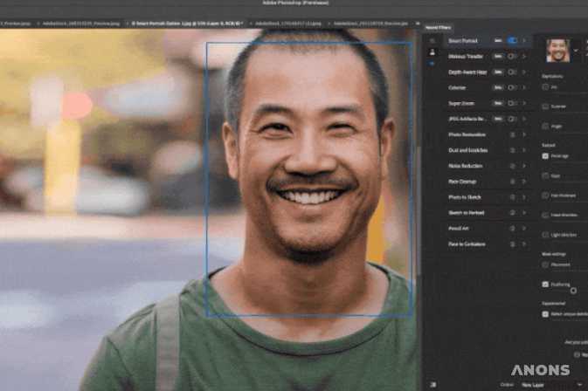Click the Face to Caricature filter label
The image size is (588, 391).
pyautogui.click(x=467, y=244)
